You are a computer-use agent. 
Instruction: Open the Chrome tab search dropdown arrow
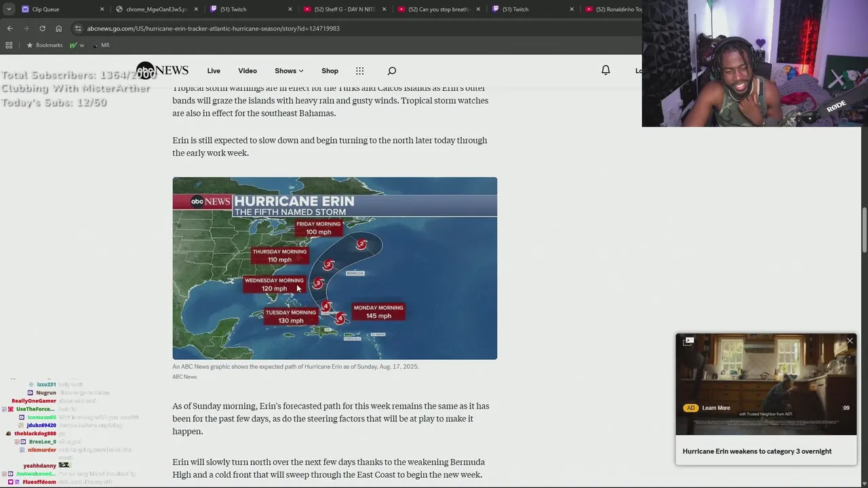(9, 9)
